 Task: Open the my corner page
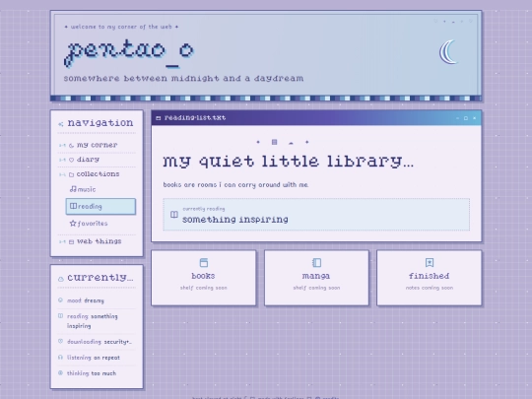[x=97, y=145]
